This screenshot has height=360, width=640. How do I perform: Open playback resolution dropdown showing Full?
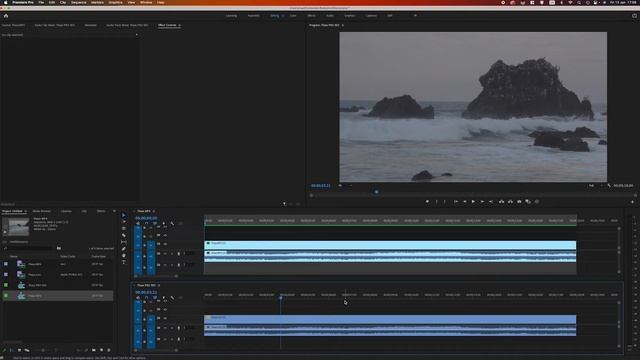[595, 186]
